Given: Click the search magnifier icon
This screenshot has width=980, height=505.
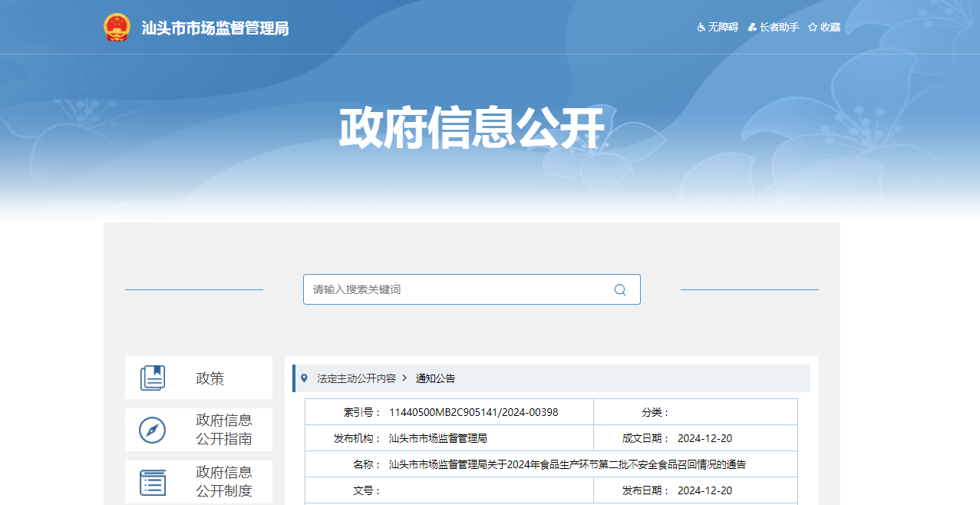Looking at the screenshot, I should [620, 289].
